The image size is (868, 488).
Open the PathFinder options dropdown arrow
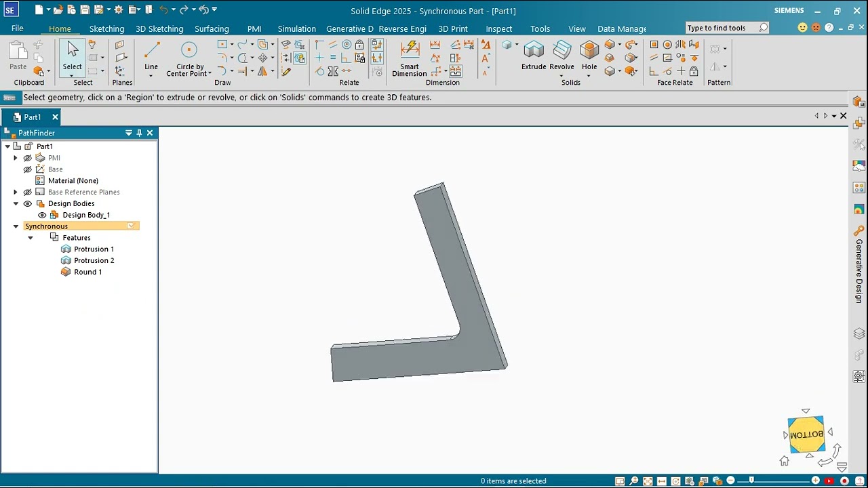tap(128, 133)
